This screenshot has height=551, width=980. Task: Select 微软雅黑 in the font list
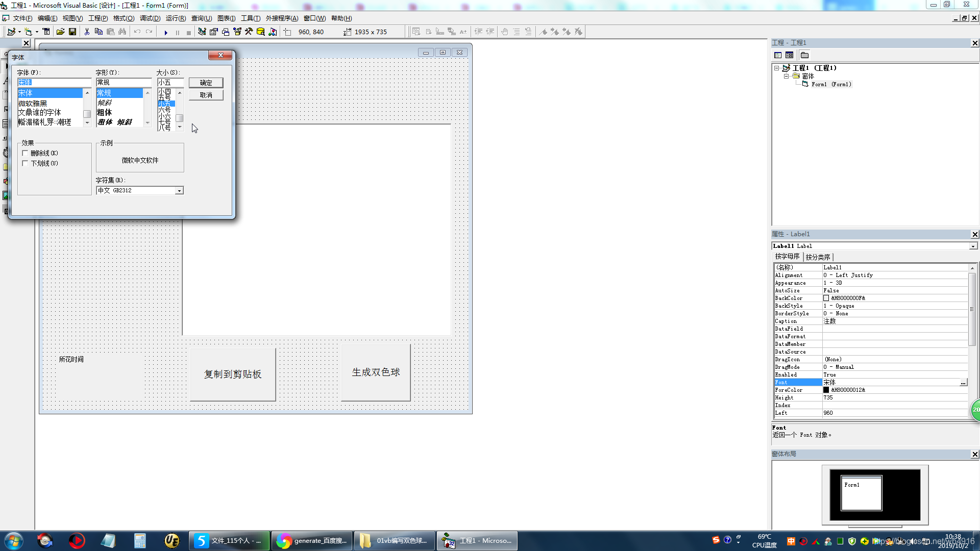click(x=33, y=103)
